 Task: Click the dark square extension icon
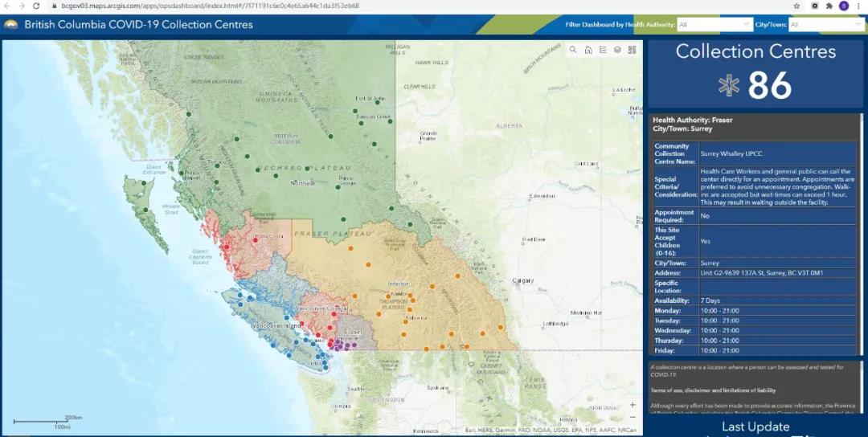pos(814,6)
